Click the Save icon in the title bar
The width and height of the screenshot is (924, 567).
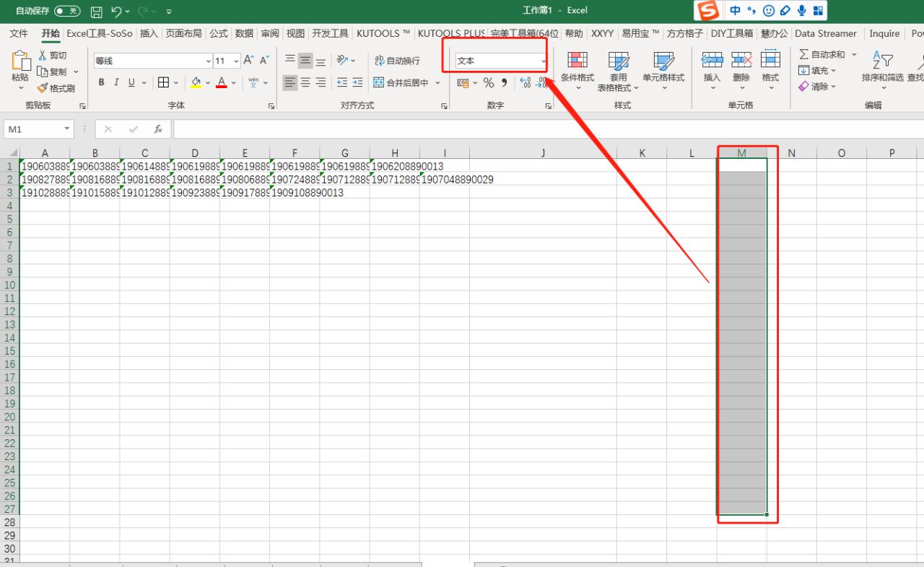tap(96, 12)
